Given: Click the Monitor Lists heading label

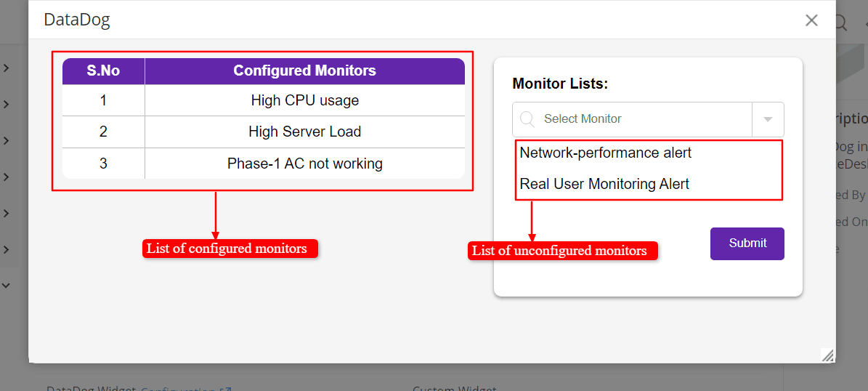Looking at the screenshot, I should coord(560,84).
